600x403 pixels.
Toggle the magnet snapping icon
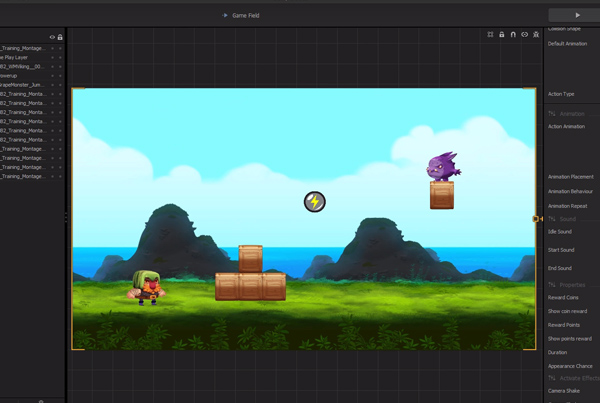pyautogui.click(x=513, y=34)
